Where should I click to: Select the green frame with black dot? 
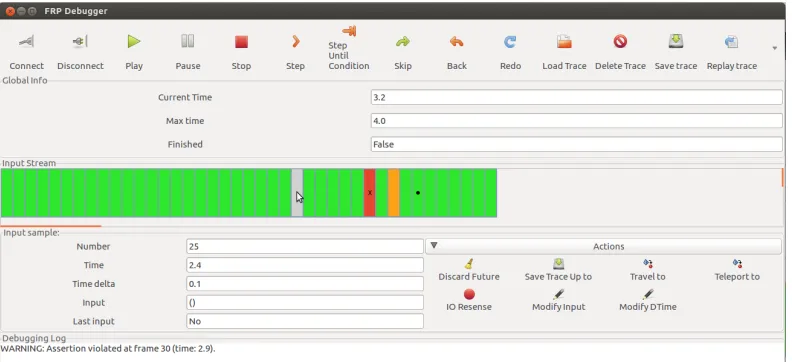418,193
